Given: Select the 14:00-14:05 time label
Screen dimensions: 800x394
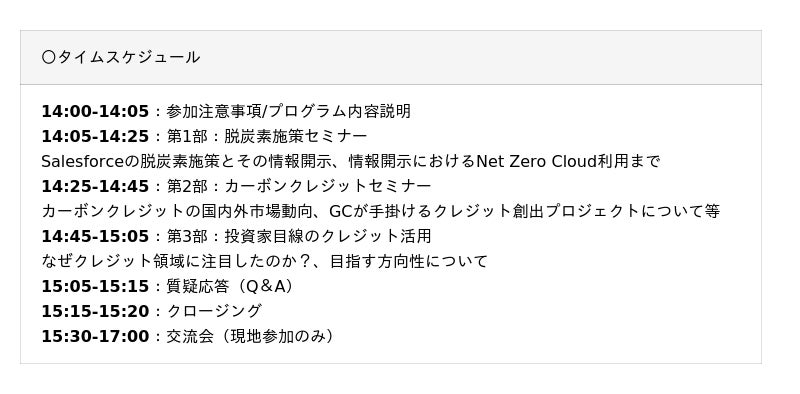Looking at the screenshot, I should pos(95,111).
